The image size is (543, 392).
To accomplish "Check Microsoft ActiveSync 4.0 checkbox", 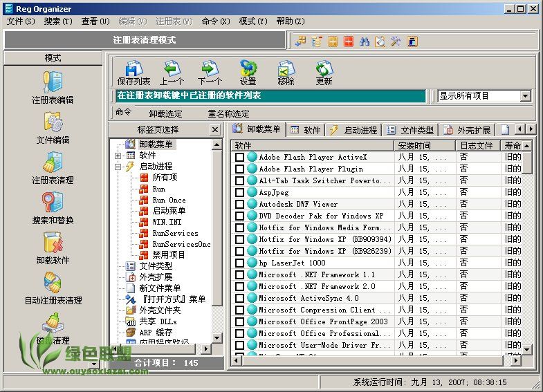I will click(x=239, y=298).
